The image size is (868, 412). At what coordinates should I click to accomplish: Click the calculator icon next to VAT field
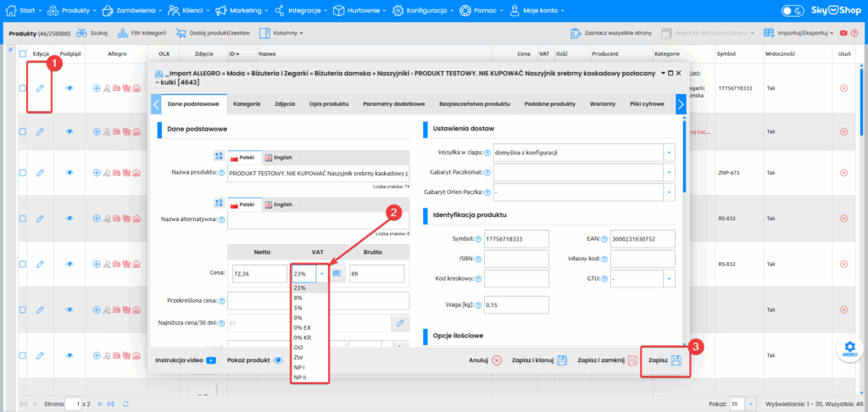click(337, 274)
